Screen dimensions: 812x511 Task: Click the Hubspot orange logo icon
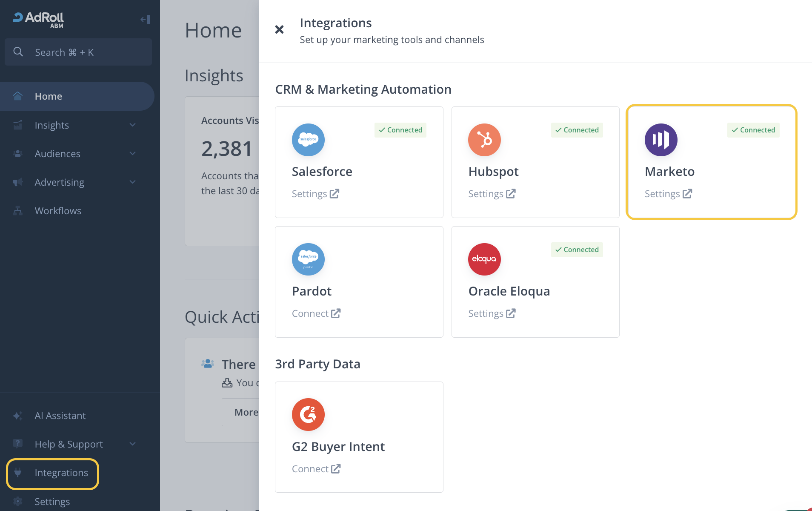click(484, 140)
